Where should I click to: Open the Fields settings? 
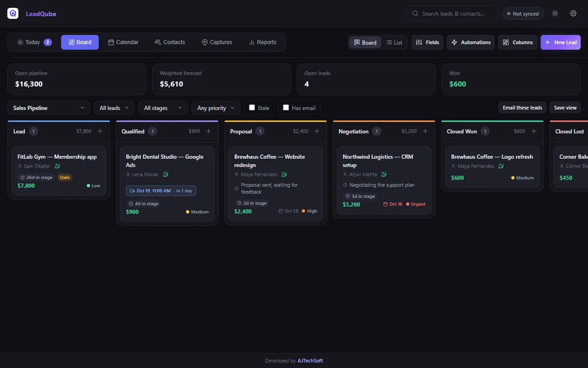tap(427, 42)
